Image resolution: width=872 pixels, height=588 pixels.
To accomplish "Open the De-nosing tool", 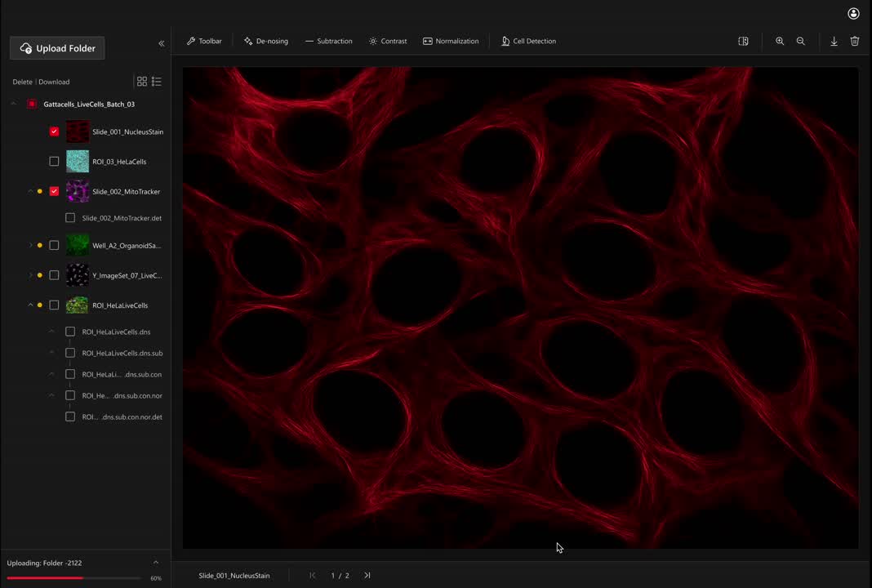I will tap(265, 41).
